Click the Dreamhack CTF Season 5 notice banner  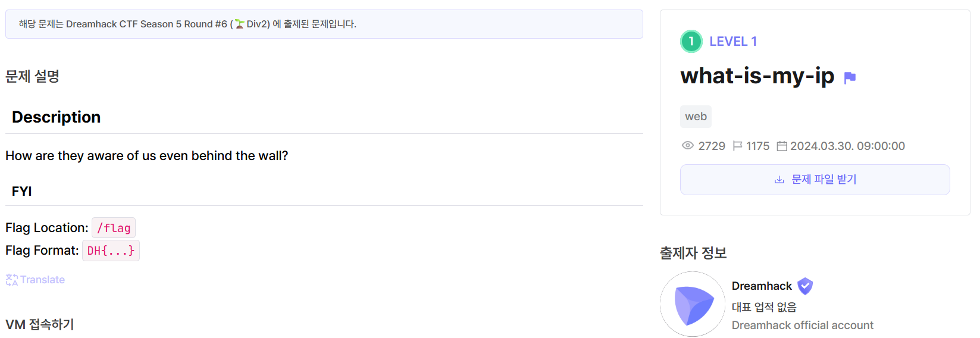324,24
